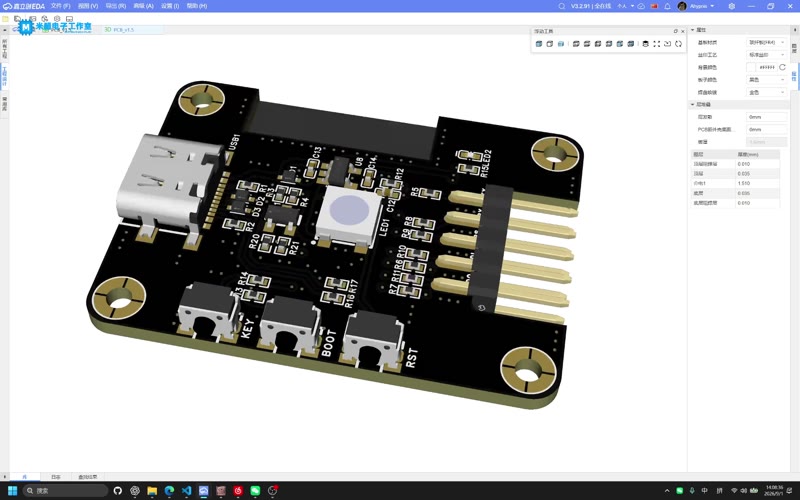The image size is (800, 500).
Task: Click the fit-to-view four-corners icon
Action: point(657,44)
